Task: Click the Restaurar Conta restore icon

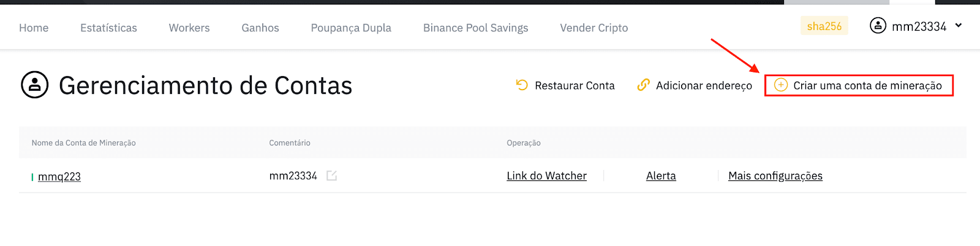Action: pos(522,85)
